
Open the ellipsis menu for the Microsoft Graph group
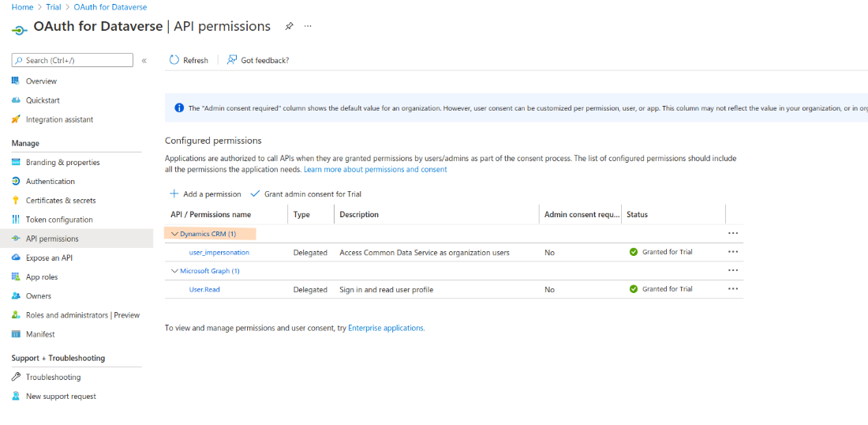tap(734, 270)
